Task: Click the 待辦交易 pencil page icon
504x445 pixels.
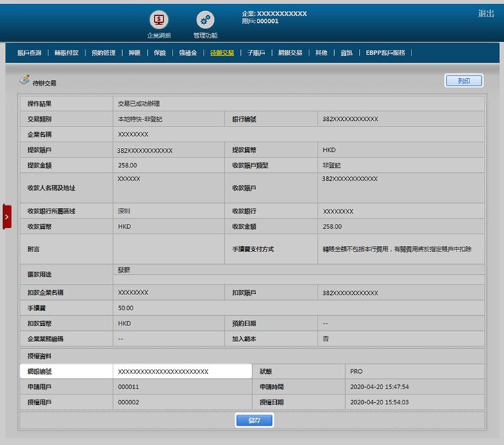Action: [25, 80]
